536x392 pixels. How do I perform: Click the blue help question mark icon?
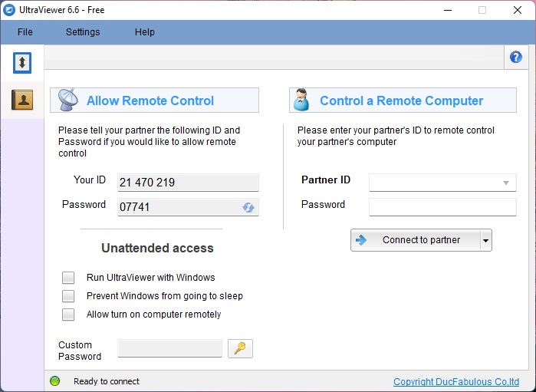point(515,57)
